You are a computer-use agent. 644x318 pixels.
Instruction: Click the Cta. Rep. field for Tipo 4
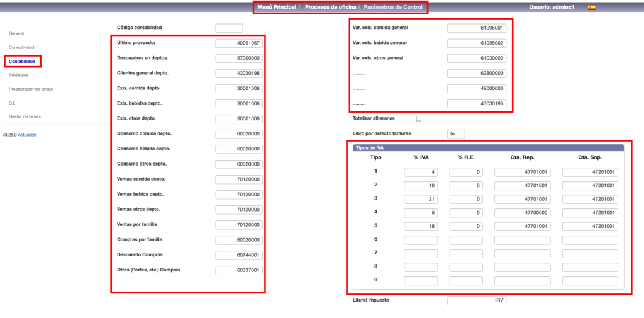pyautogui.click(x=522, y=212)
